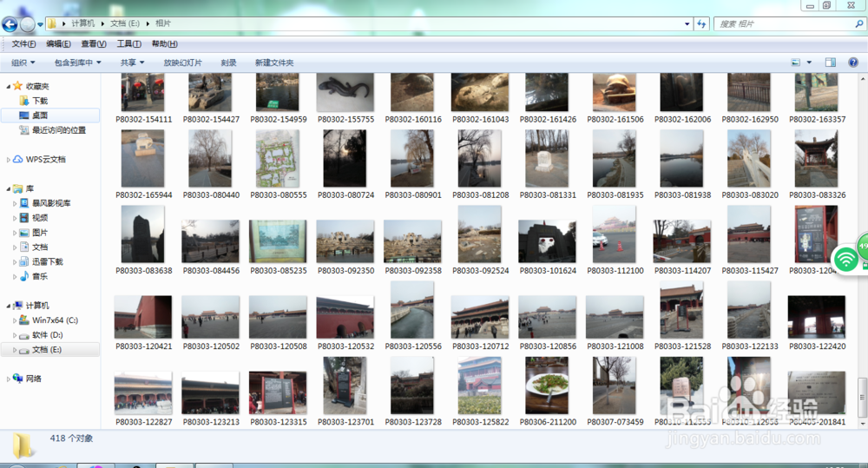Open the 编辑(E) menu

click(58, 43)
